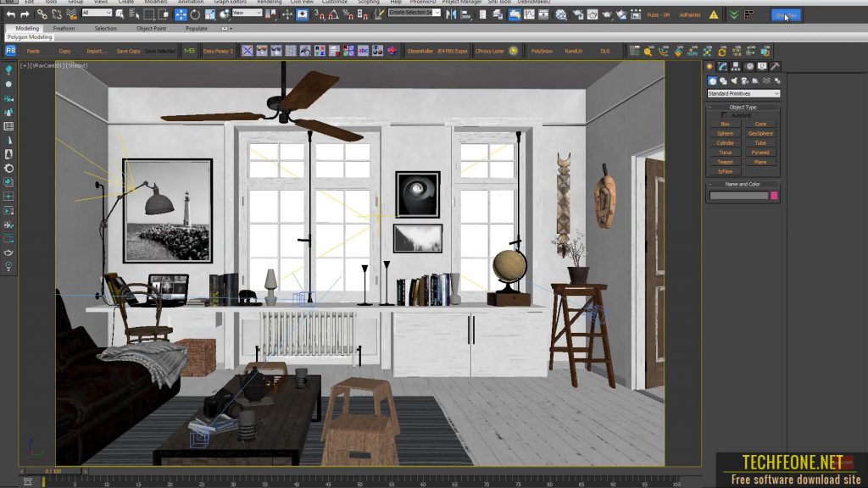Click the Undo arrow icon
The image size is (868, 488).
click(x=10, y=15)
